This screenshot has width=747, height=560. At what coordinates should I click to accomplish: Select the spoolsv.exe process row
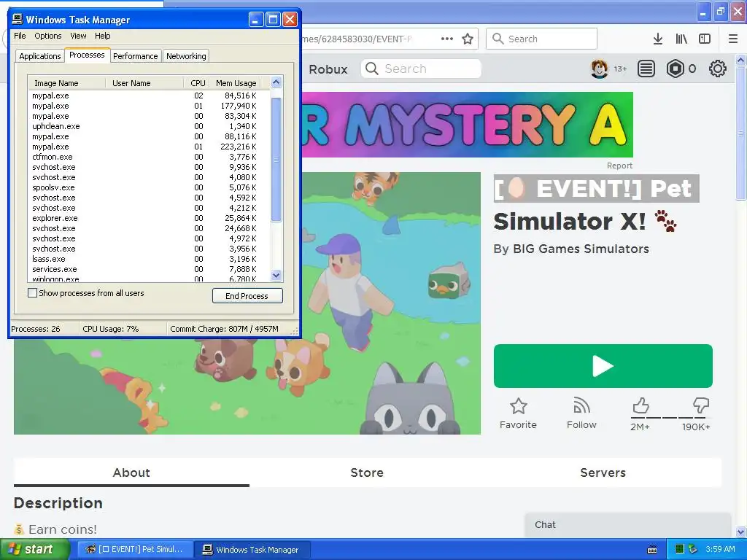(x=148, y=187)
